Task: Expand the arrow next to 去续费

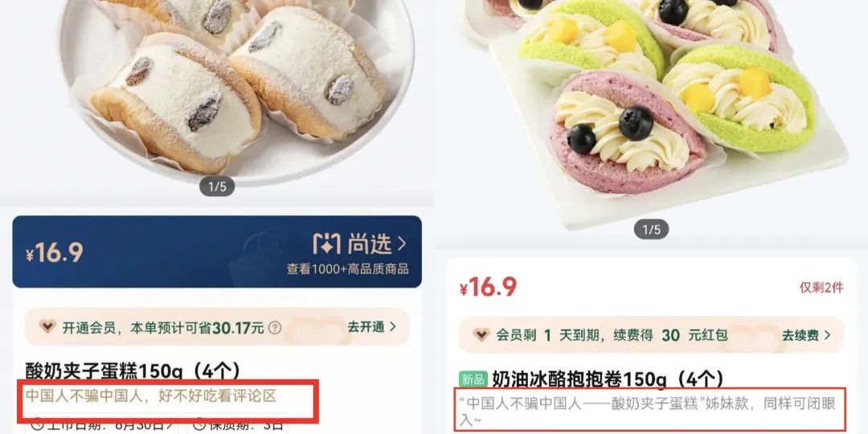Action: point(827,335)
